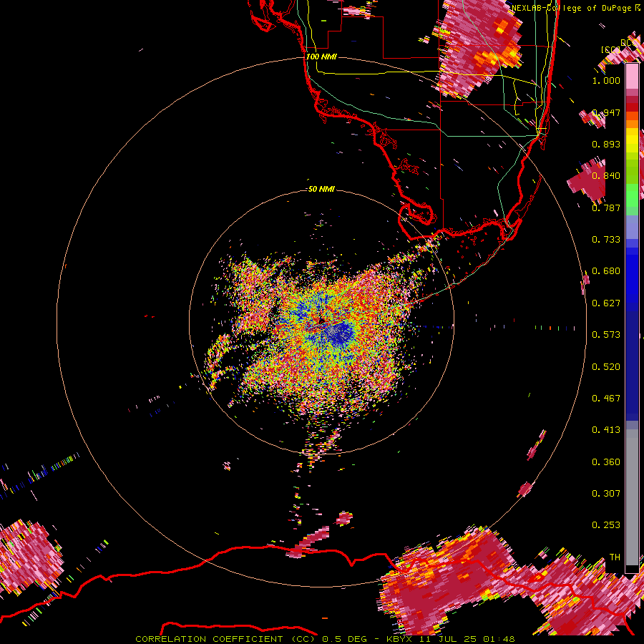The width and height of the screenshot is (644, 644).
Task: Click the pink segment at the color bar top
Action: 632,77
